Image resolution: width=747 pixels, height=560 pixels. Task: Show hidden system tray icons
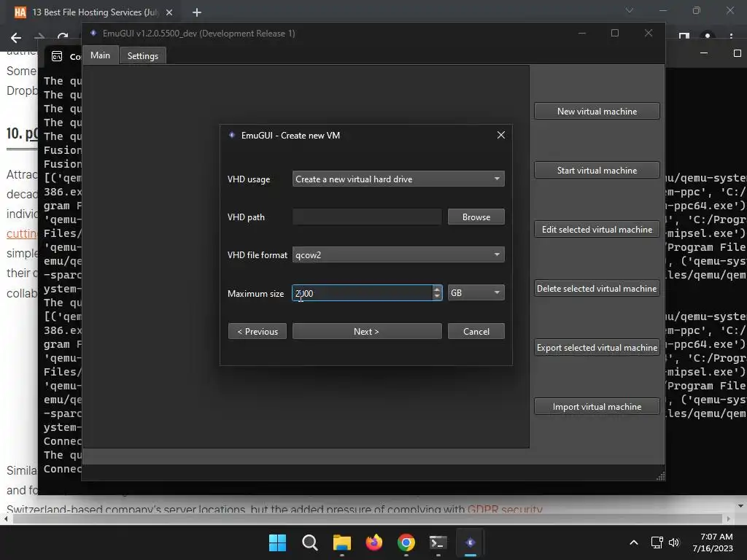(x=634, y=542)
